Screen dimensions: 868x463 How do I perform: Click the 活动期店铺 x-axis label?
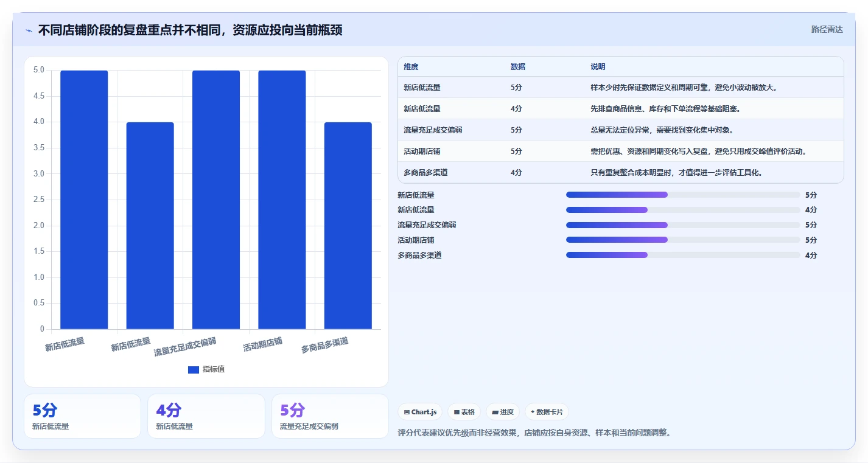click(263, 344)
